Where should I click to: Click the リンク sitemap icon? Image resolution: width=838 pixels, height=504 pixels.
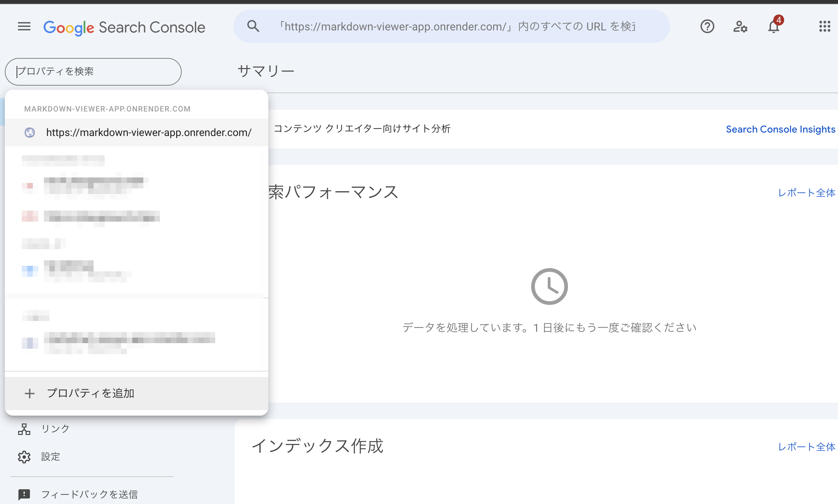pyautogui.click(x=24, y=429)
